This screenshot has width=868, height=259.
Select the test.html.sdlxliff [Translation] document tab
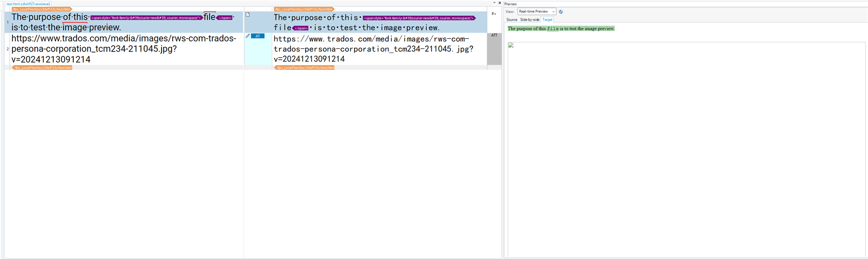pos(28,4)
